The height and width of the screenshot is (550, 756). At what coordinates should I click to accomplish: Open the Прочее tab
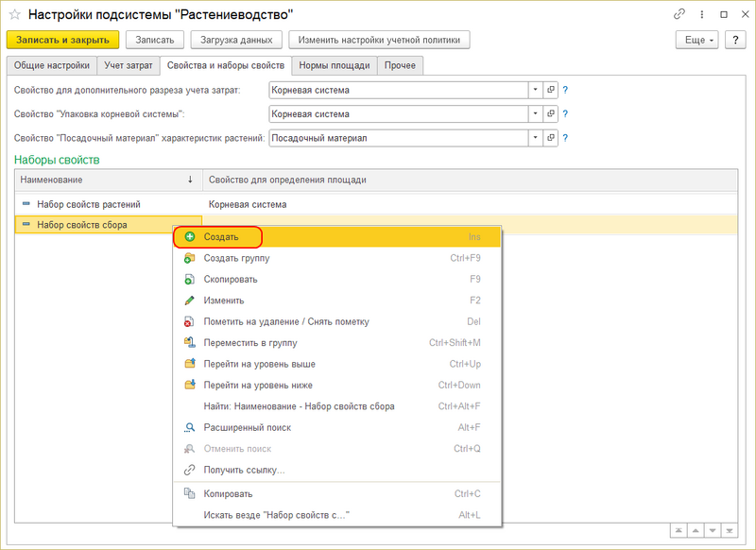coord(400,65)
